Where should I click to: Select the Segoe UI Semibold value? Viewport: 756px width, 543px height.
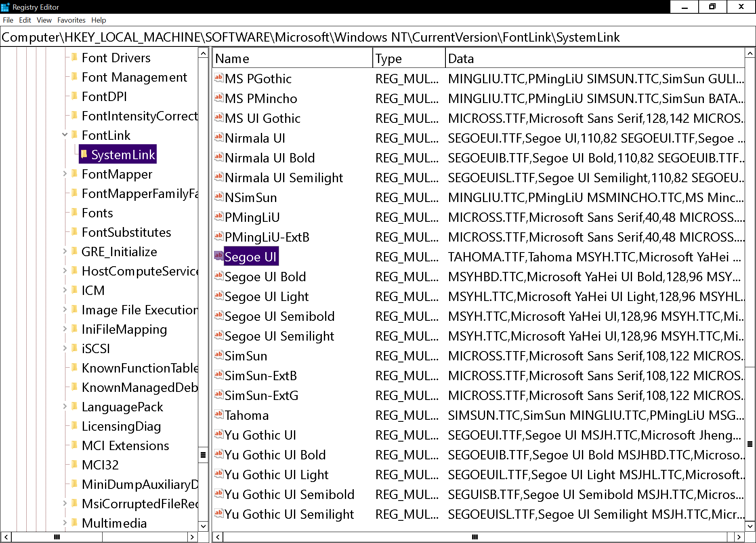coord(279,316)
